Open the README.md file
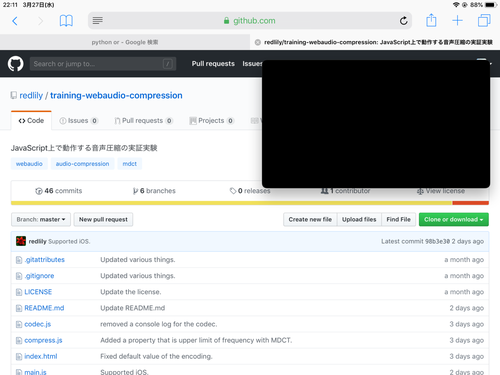Viewport: 500px width, 375px height. [44, 308]
